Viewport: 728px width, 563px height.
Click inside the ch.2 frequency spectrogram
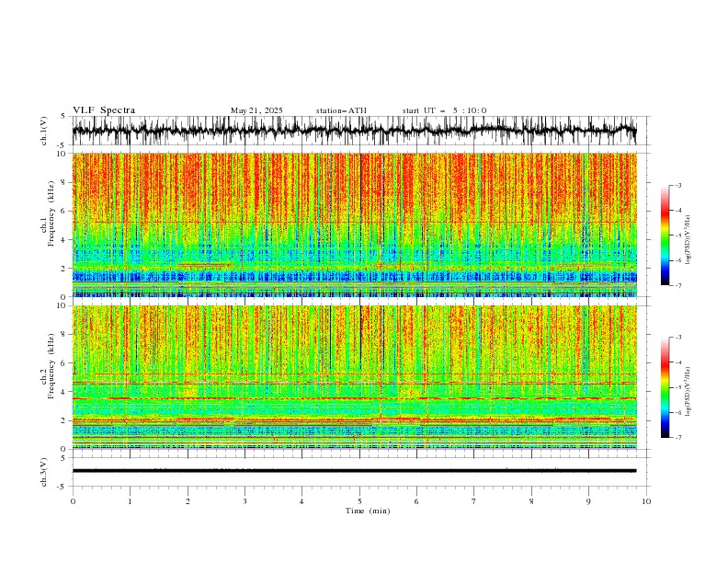[x=355, y=377]
